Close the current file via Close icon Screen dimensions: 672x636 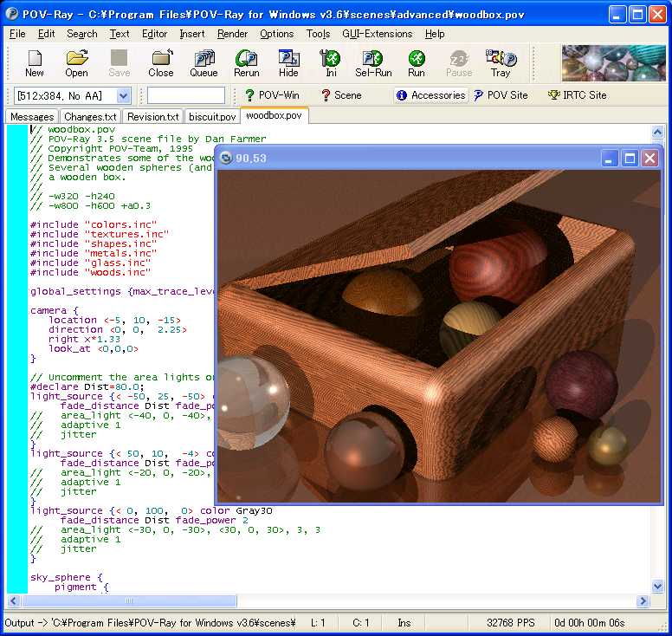161,63
